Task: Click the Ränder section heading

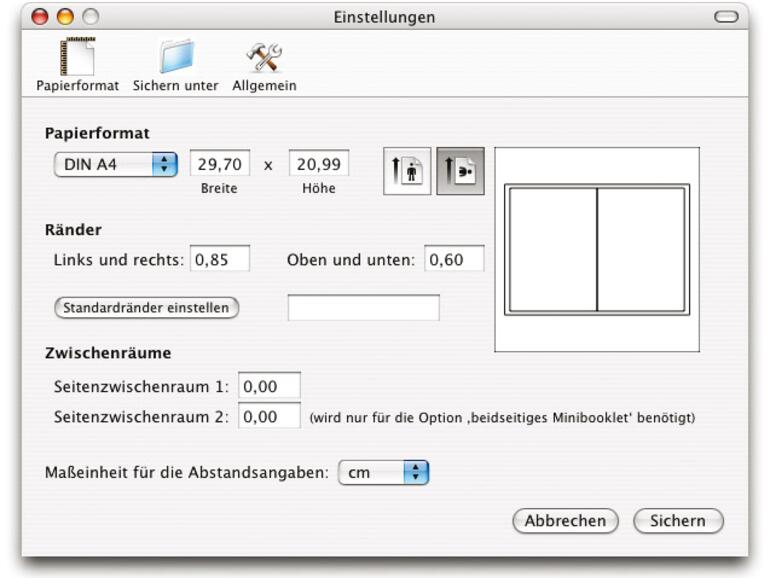Action: click(x=73, y=229)
